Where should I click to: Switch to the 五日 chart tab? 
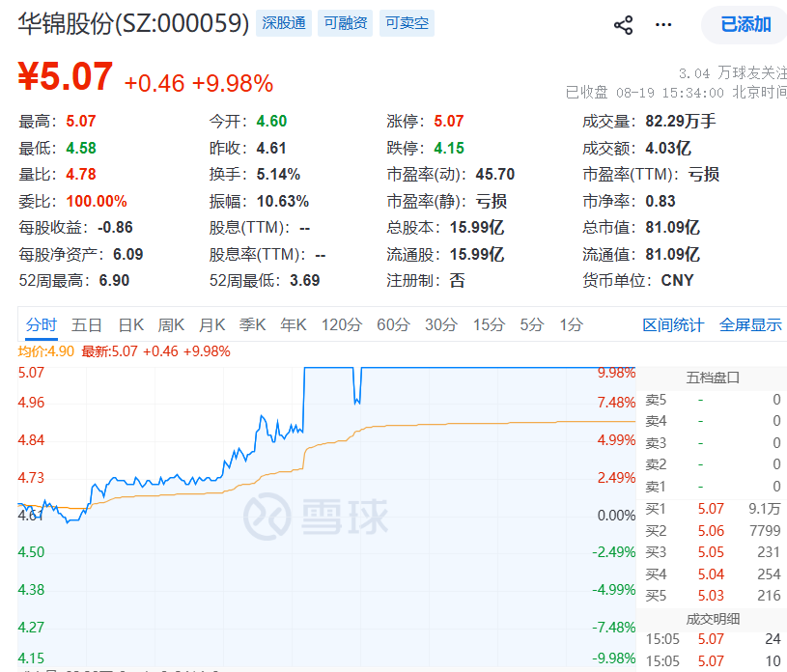coord(86,324)
